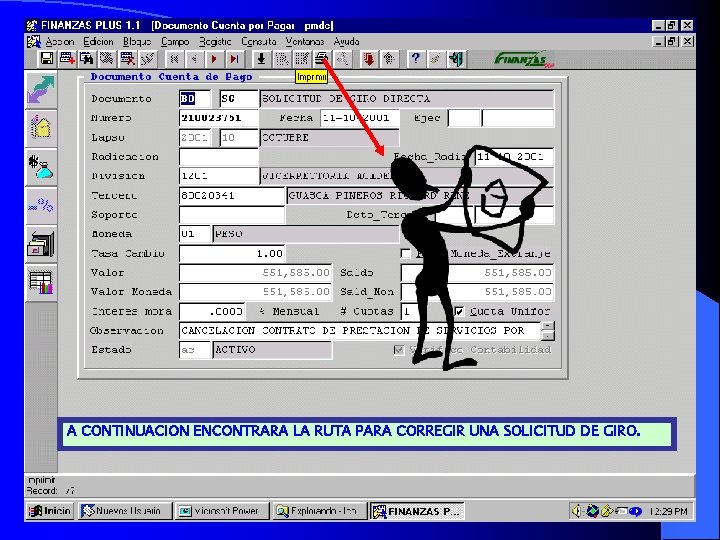Click the exit door toolbar icon

coord(456,59)
